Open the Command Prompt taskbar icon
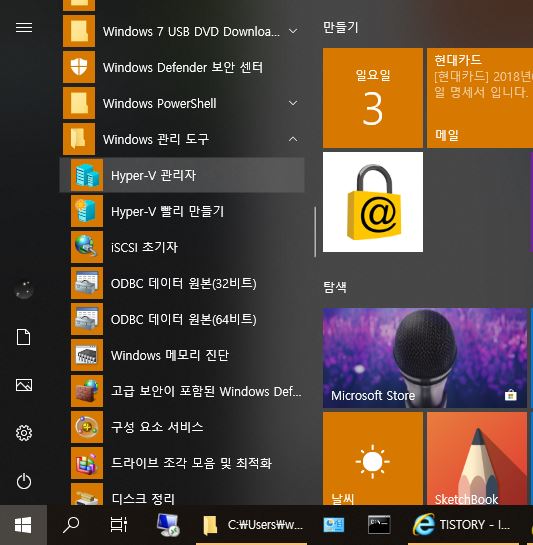 pyautogui.click(x=379, y=525)
